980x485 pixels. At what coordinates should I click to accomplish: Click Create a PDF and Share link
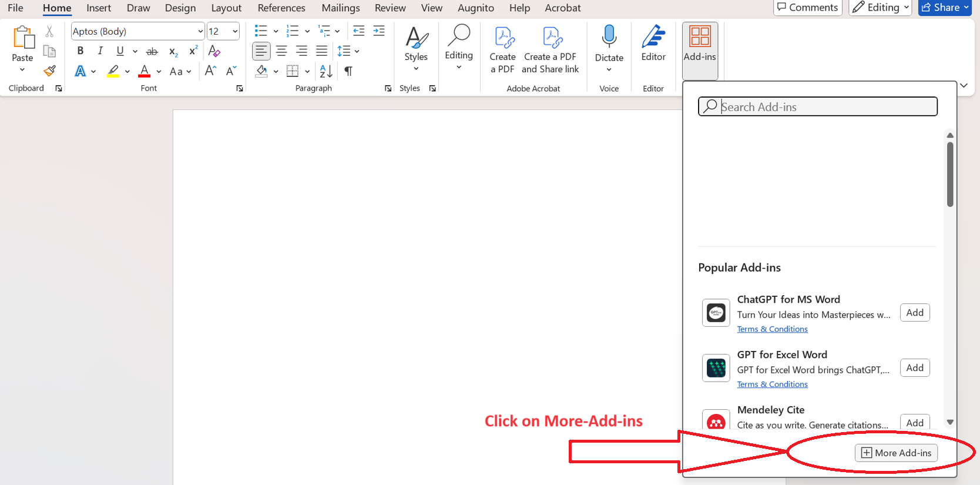(550, 49)
